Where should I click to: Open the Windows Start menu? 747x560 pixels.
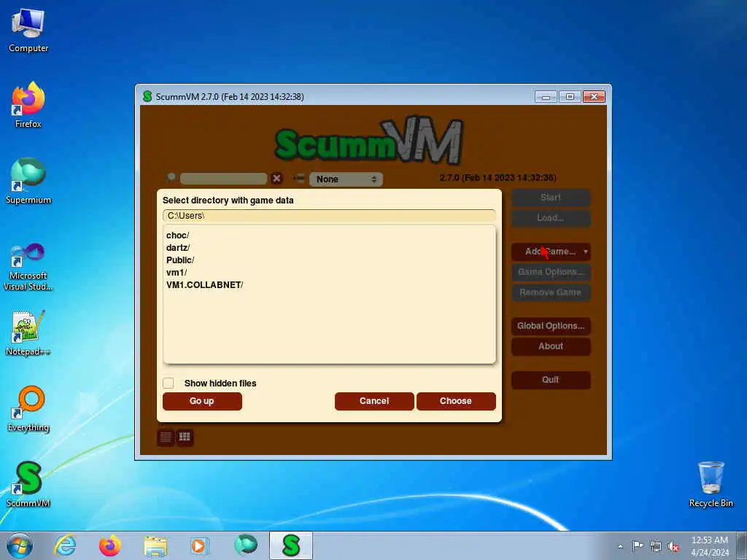click(x=20, y=545)
